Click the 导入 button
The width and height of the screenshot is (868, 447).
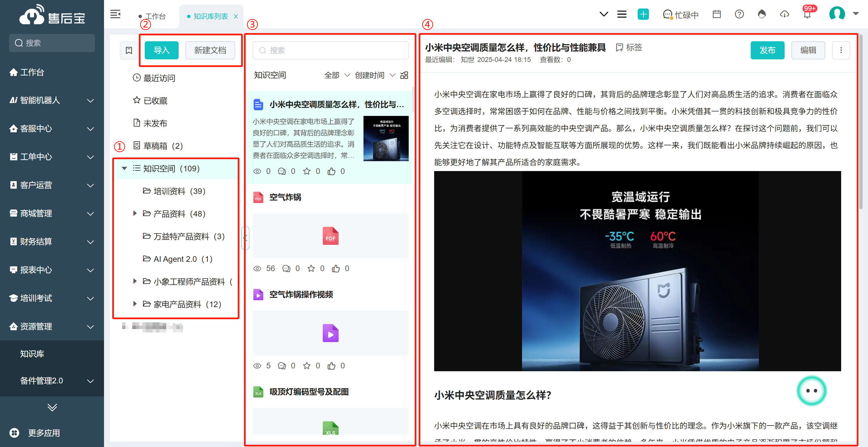tap(161, 50)
